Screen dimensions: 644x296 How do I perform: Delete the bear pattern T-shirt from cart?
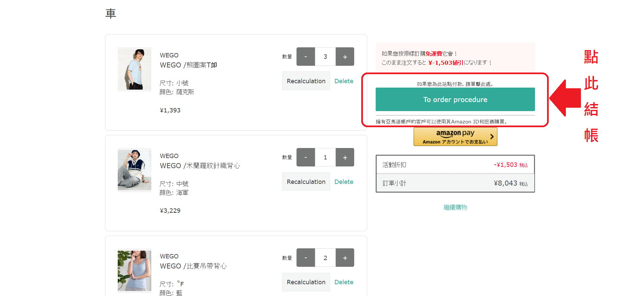344,81
